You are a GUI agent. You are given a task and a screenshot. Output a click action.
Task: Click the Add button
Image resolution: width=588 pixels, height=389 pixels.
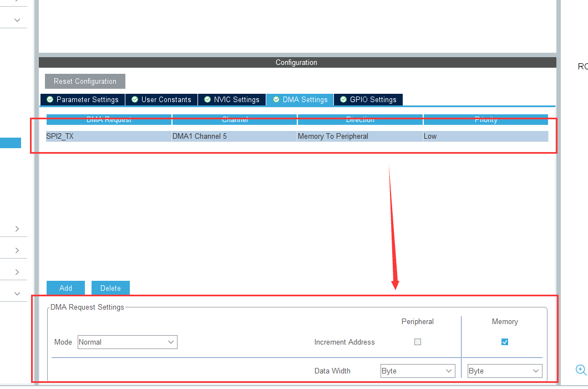[x=65, y=288]
